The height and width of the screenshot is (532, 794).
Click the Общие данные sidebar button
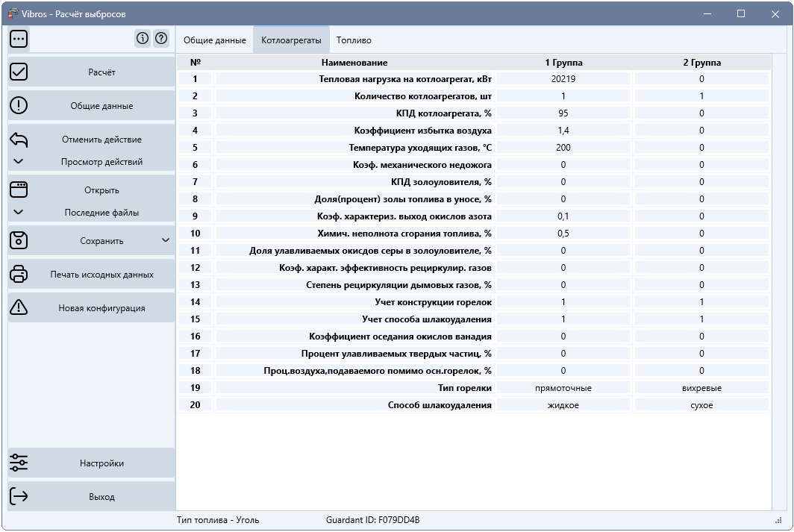coord(101,106)
